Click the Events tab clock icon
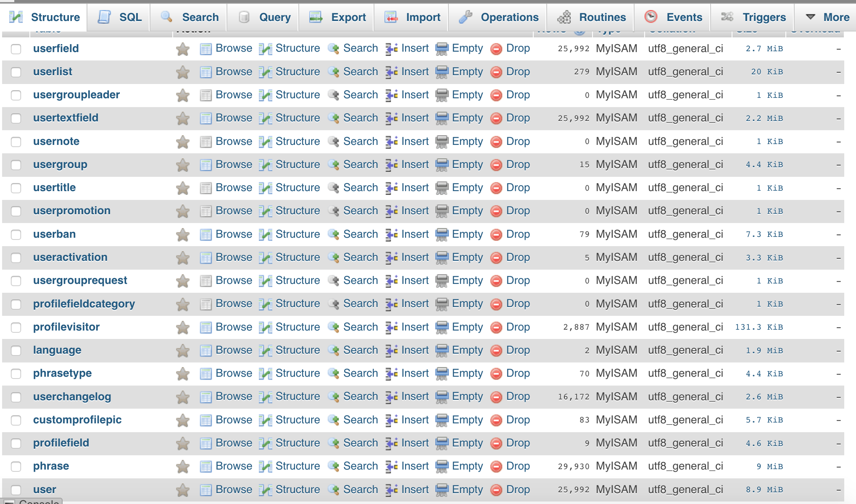This screenshot has width=856, height=504. 651,17
